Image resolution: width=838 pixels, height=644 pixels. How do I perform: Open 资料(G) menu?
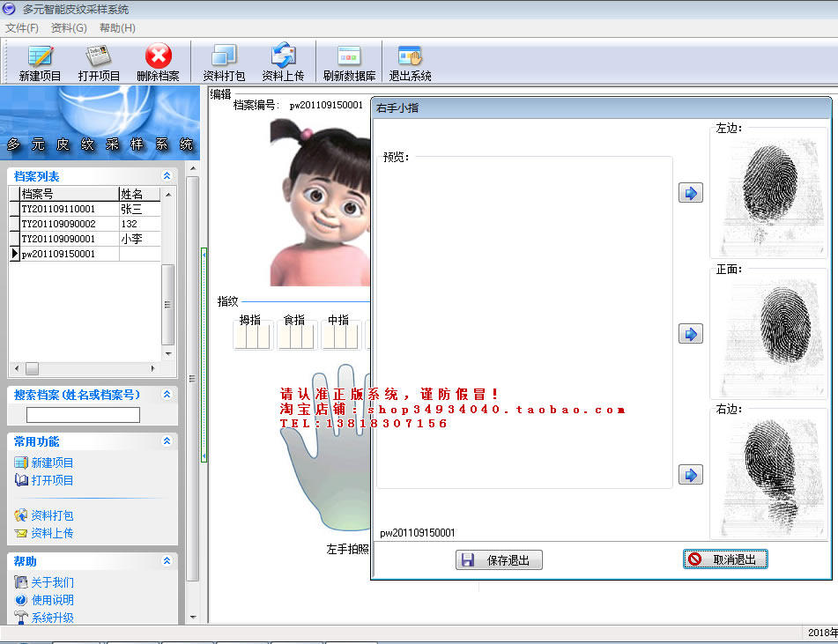[x=69, y=28]
